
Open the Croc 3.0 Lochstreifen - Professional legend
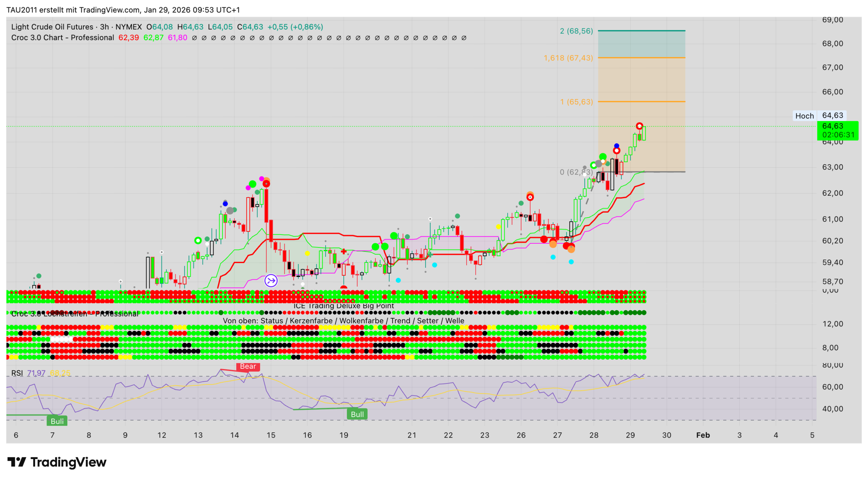75,314
